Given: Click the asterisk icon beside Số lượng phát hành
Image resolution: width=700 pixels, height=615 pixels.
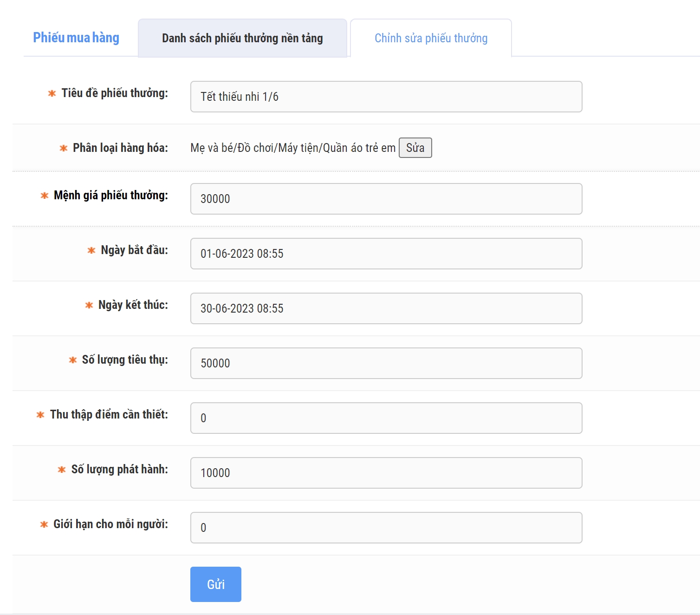Looking at the screenshot, I should coord(62,470).
